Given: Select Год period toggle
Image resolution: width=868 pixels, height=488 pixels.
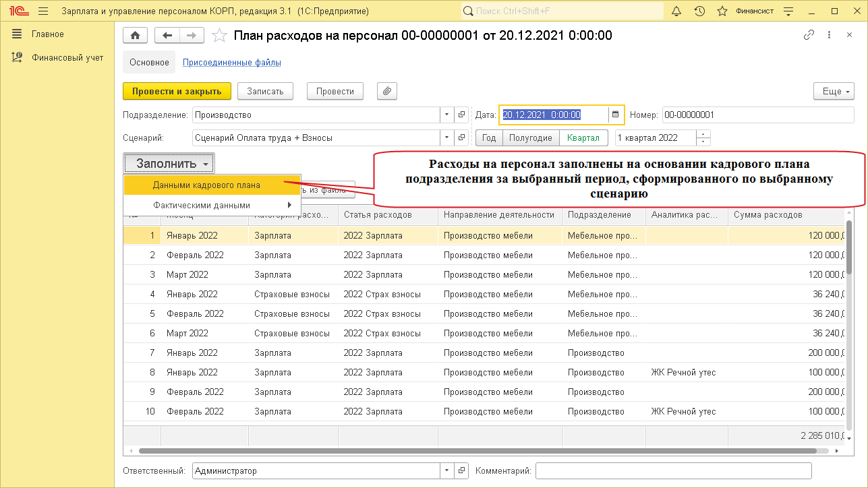Looking at the screenshot, I should (489, 138).
